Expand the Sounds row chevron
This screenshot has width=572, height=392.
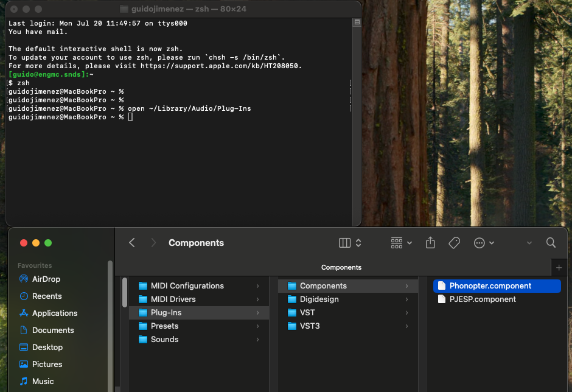257,340
